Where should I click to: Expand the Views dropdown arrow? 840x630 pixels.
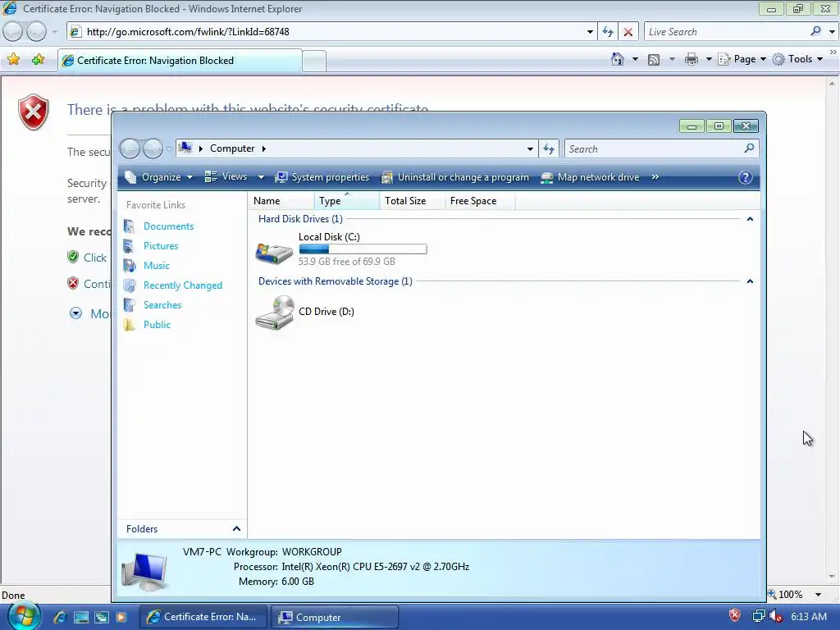[x=261, y=177]
